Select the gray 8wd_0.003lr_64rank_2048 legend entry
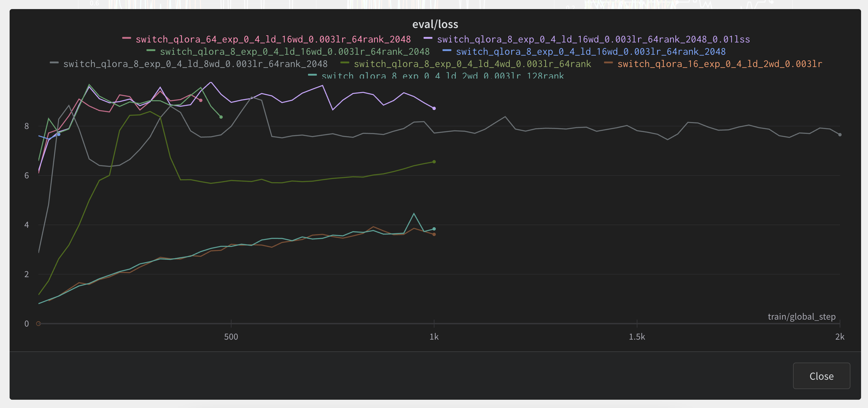The width and height of the screenshot is (868, 408). (x=195, y=64)
